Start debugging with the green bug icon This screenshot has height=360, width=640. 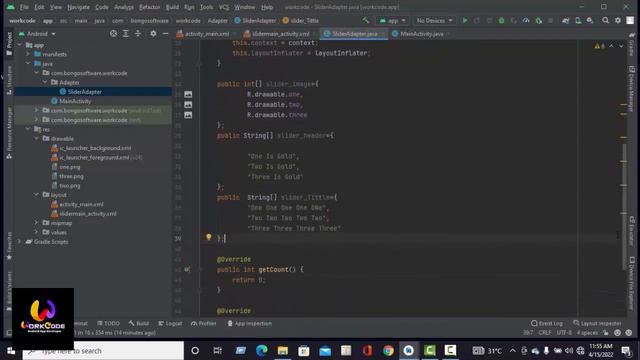coord(501,20)
